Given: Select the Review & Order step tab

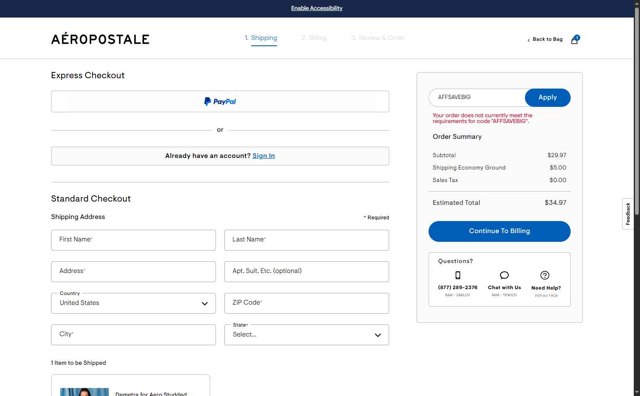Looking at the screenshot, I should 378,38.
